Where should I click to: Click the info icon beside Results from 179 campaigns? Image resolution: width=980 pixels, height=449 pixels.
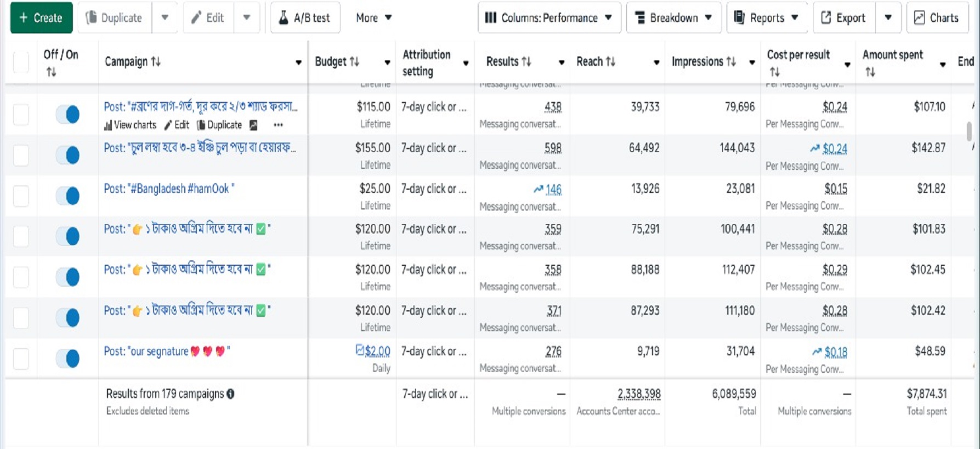point(231,394)
